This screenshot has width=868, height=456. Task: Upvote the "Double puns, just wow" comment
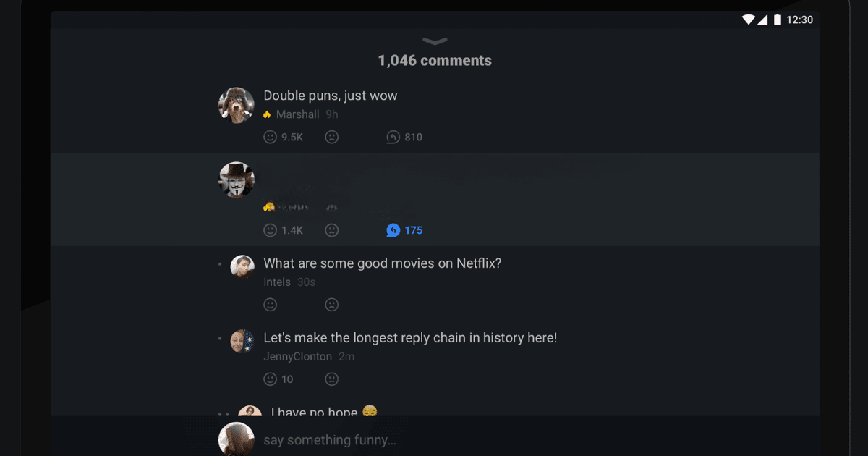coord(271,137)
